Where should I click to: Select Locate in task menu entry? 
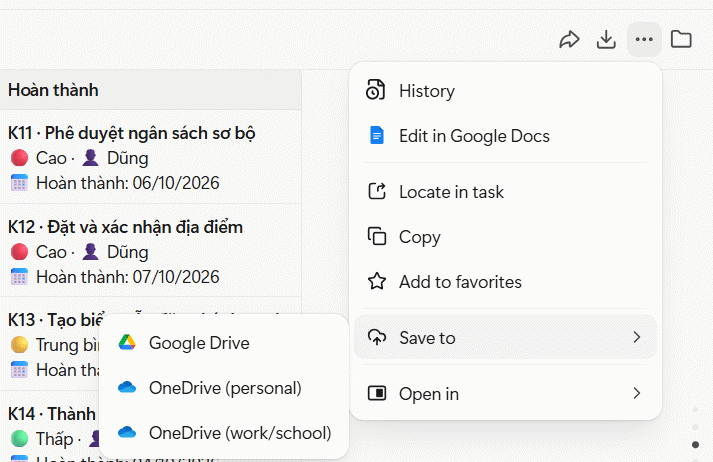[x=506, y=191]
